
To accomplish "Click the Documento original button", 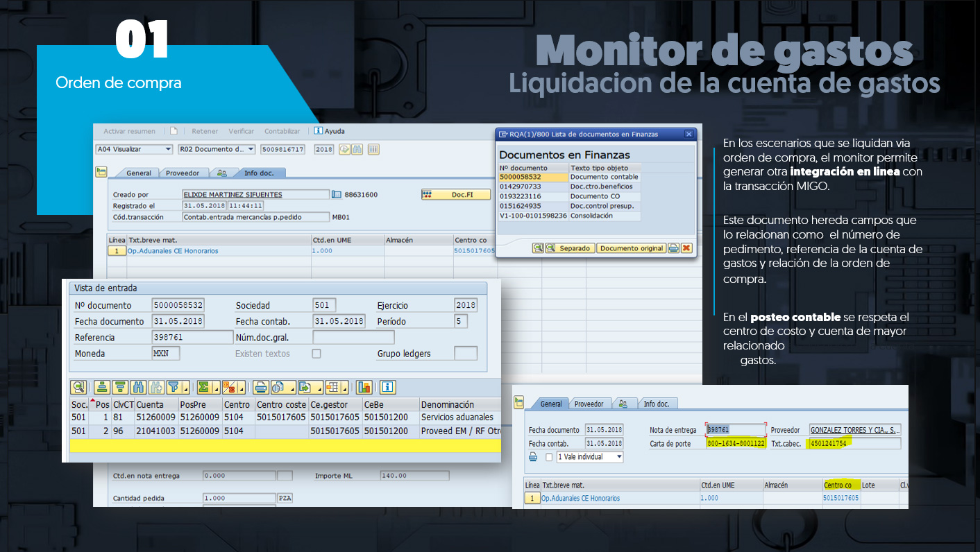I will tap(632, 248).
